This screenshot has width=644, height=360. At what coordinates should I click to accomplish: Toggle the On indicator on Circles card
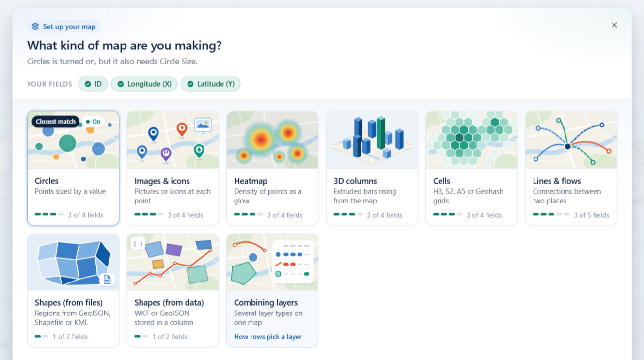(x=93, y=122)
